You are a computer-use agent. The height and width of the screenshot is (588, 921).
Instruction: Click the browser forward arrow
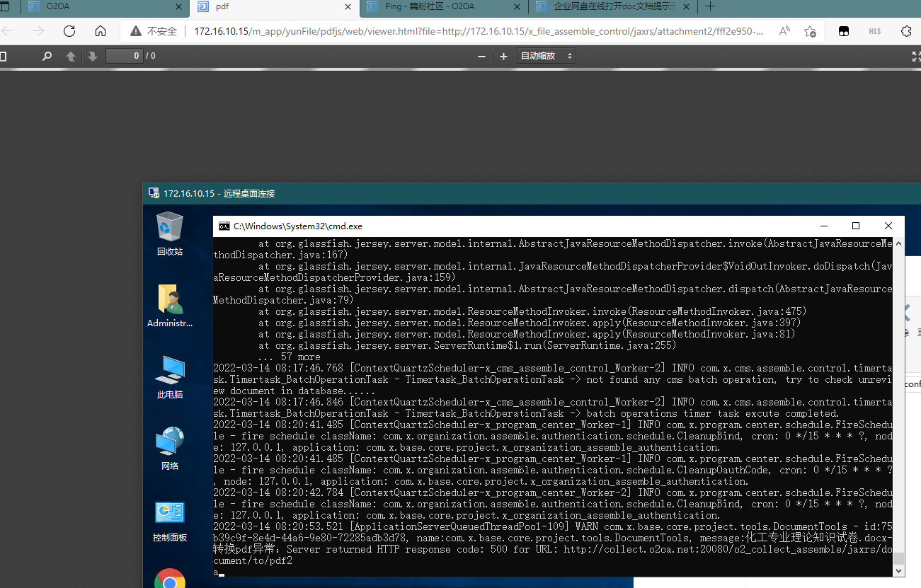(x=38, y=31)
